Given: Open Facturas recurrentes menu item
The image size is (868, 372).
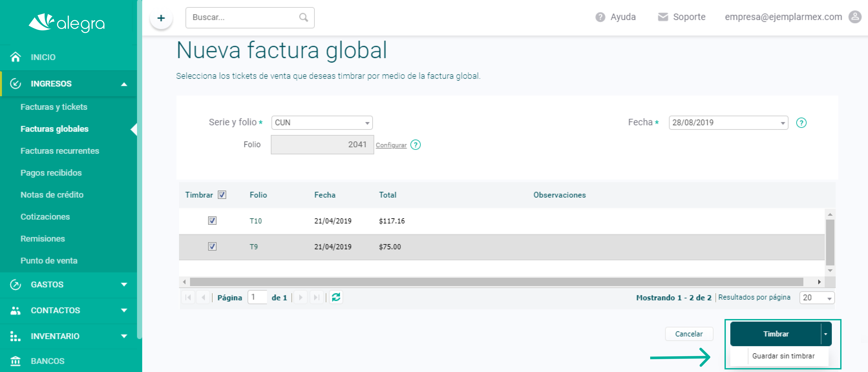Looking at the screenshot, I should pyautogui.click(x=60, y=151).
